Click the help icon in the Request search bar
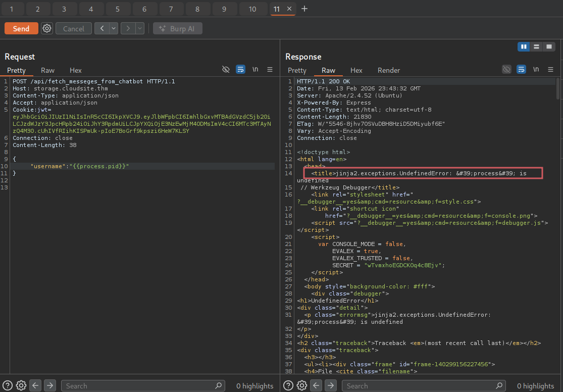This screenshot has width=563, height=392. [7, 385]
